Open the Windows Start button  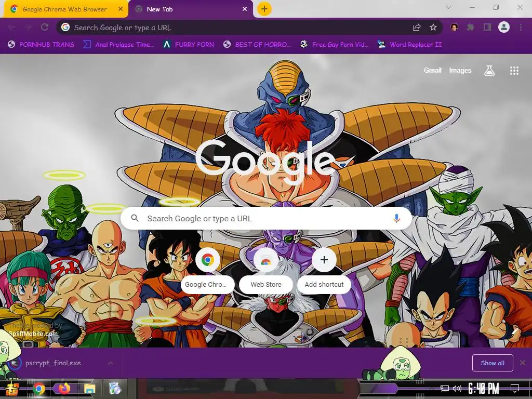14,389
